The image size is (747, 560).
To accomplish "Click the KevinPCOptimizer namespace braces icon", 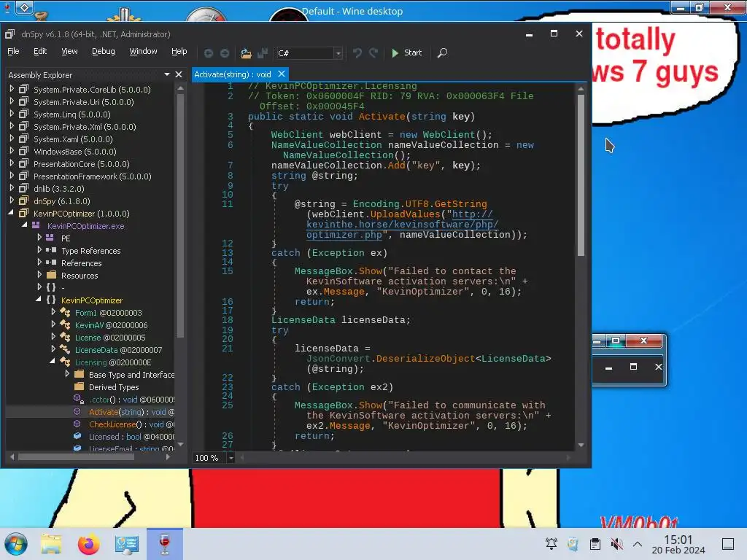I will tap(51, 300).
